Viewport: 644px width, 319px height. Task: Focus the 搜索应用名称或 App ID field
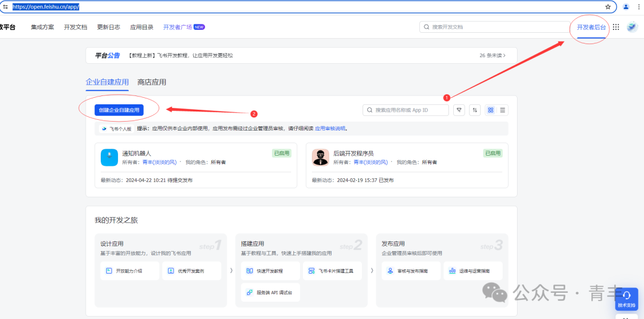point(406,110)
